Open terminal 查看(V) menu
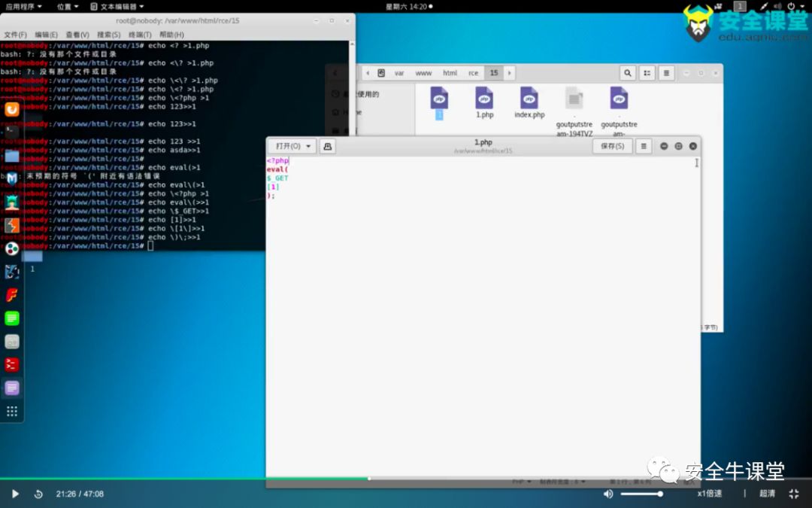The height and width of the screenshot is (508, 812). point(77,34)
